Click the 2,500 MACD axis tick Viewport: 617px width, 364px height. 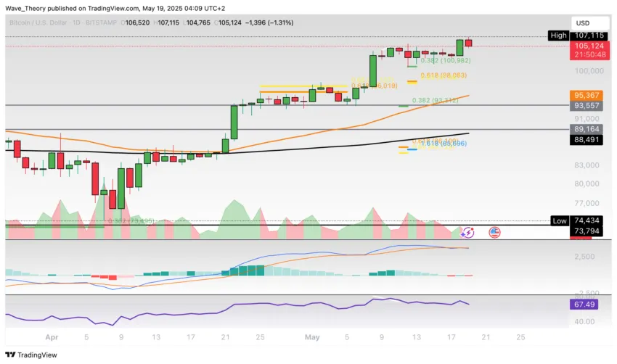(x=584, y=257)
